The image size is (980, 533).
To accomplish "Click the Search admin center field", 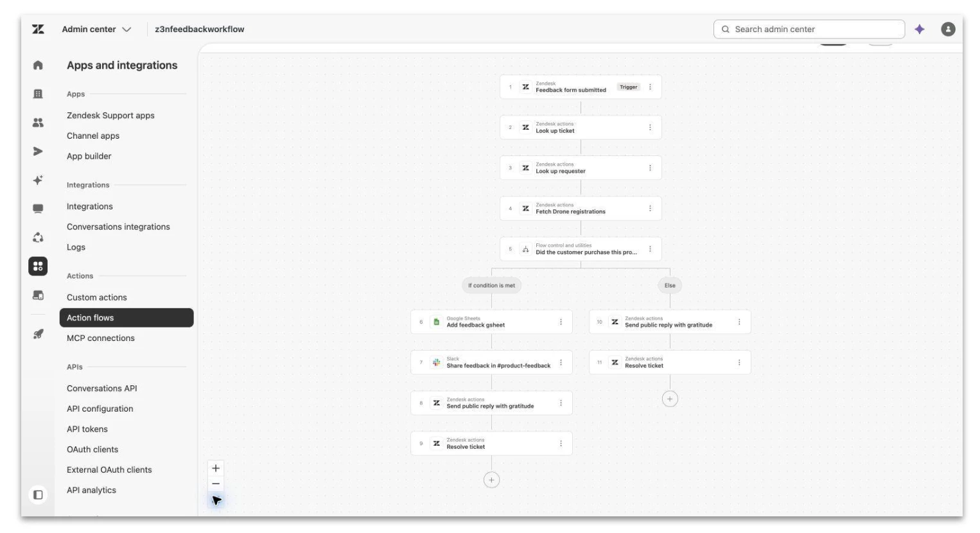I will 809,29.
